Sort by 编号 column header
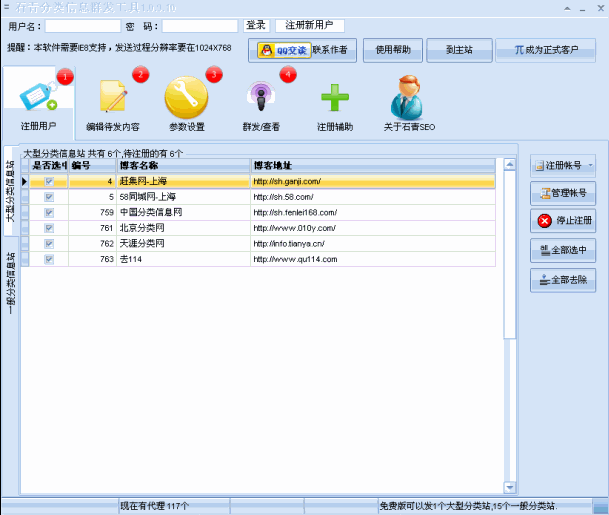This screenshot has width=609, height=515. tap(92, 165)
